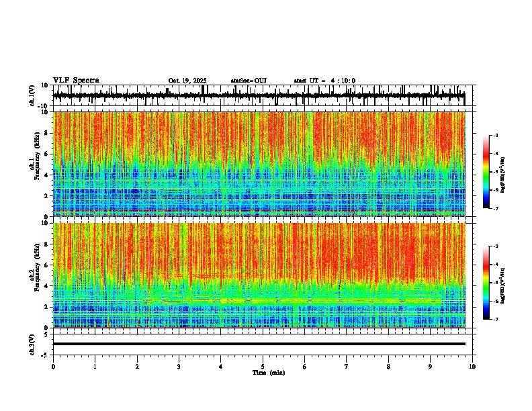The height and width of the screenshot is (411, 532).
Task: Click the ch.2 color scale log(PSD) label
Action: coord(503,285)
